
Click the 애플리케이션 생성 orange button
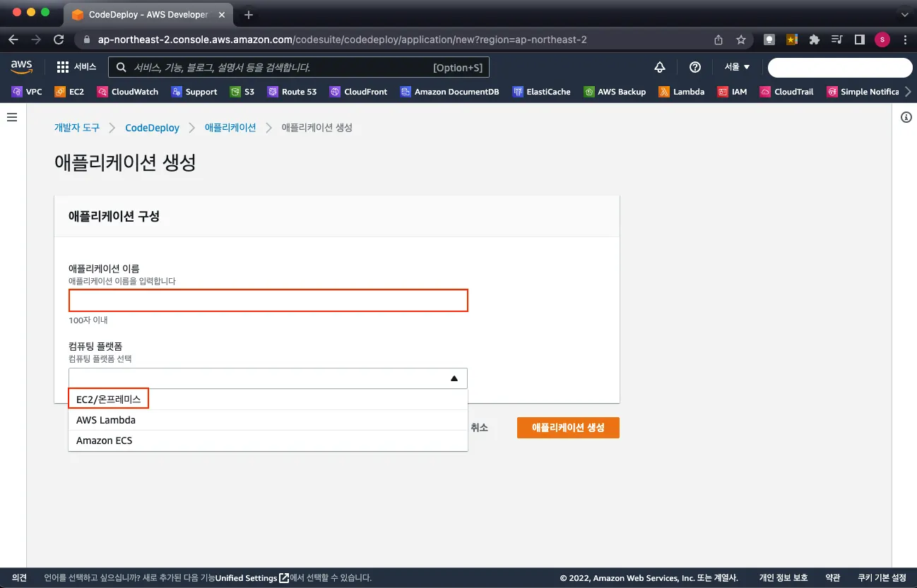[568, 428]
